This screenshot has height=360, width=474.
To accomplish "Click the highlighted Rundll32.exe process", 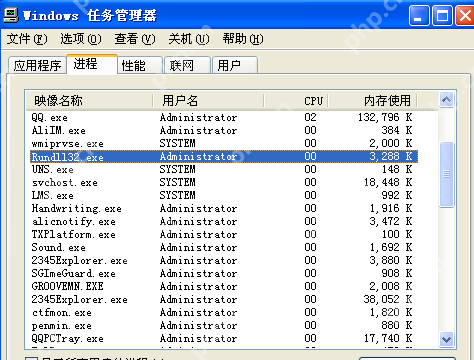I will (224, 156).
